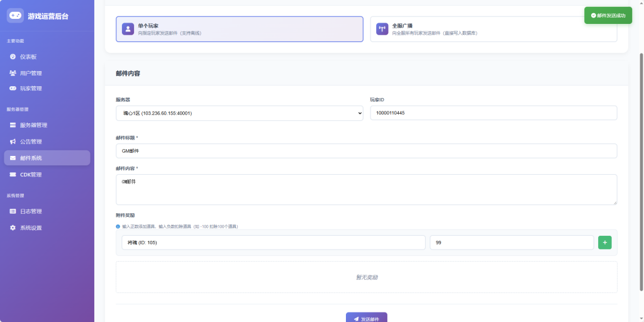Image resolution: width=644 pixels, height=322 pixels.
Task: Click the 发送邮件 button
Action: 367,318
